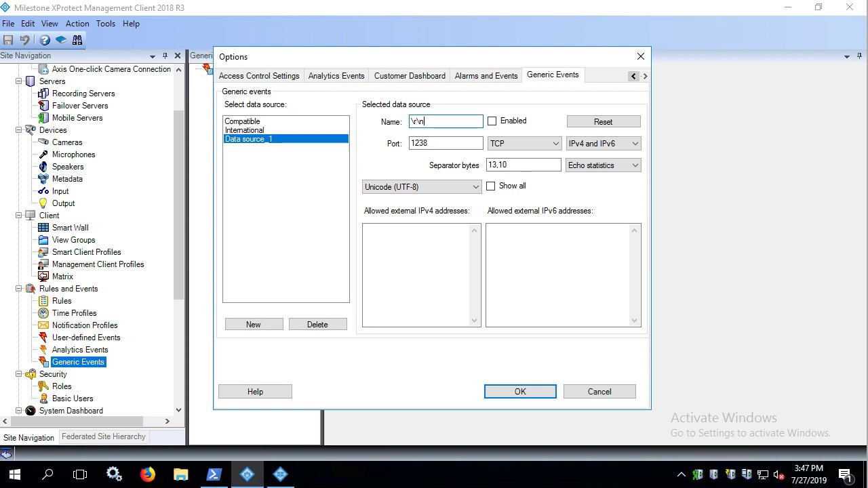
Task: Click the System Dashboard icon
Action: pyautogui.click(x=31, y=411)
